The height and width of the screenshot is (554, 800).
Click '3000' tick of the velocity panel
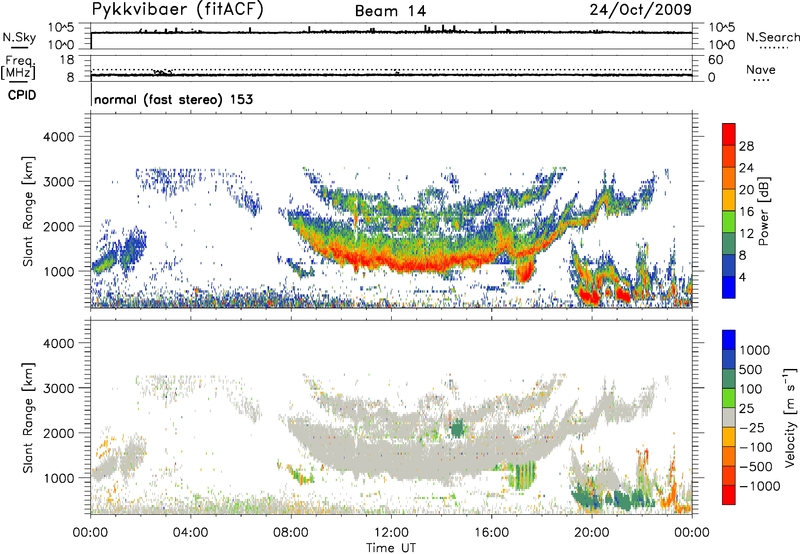point(58,388)
